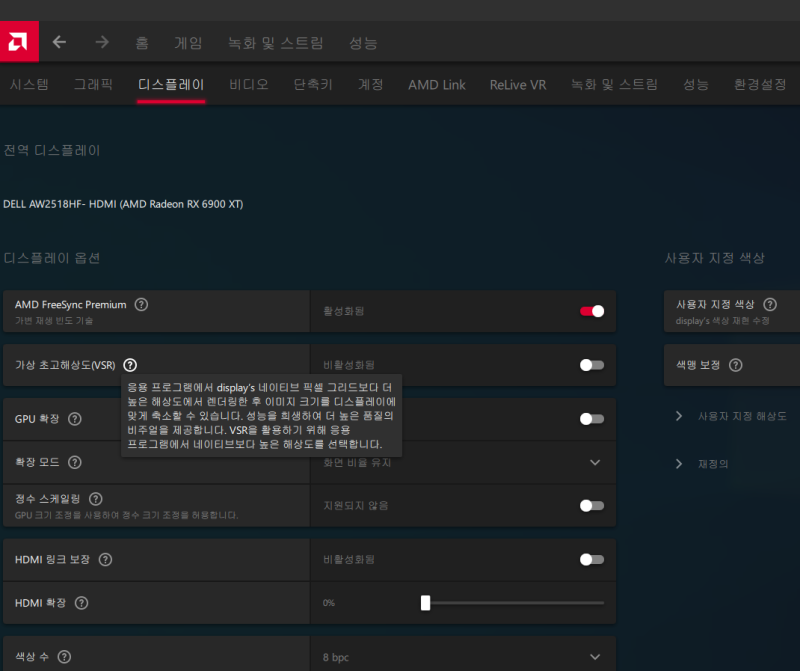
Task: Click the 색상 수 help icon
Action: click(64, 656)
